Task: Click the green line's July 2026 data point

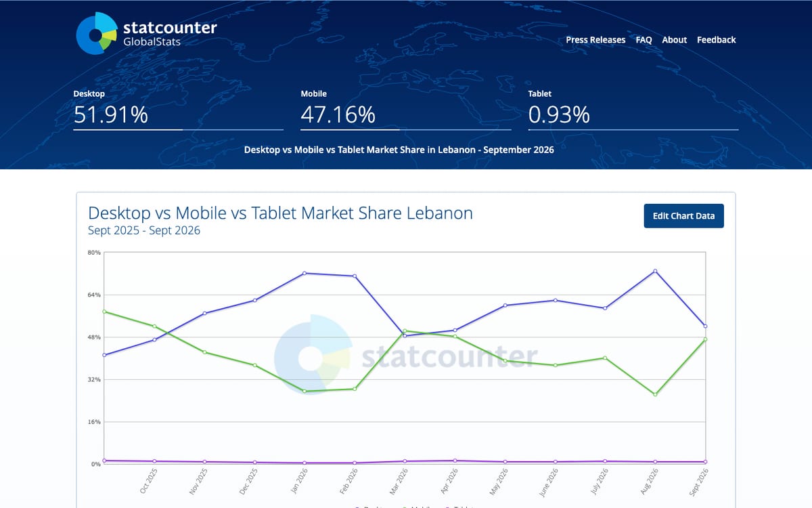Action: coord(605,358)
